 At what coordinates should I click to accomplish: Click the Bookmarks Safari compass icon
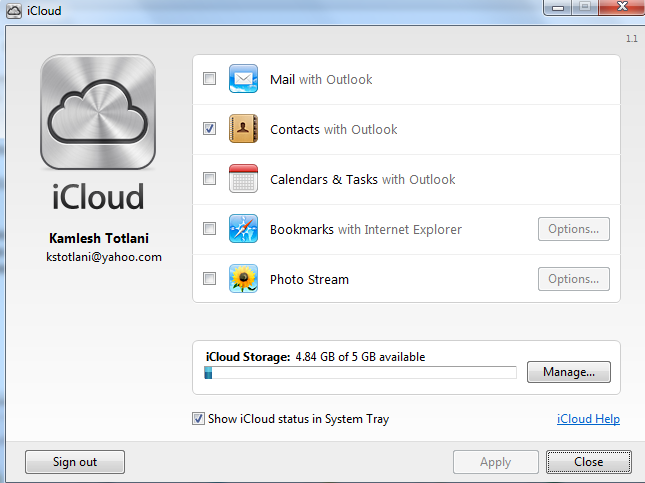tap(243, 229)
